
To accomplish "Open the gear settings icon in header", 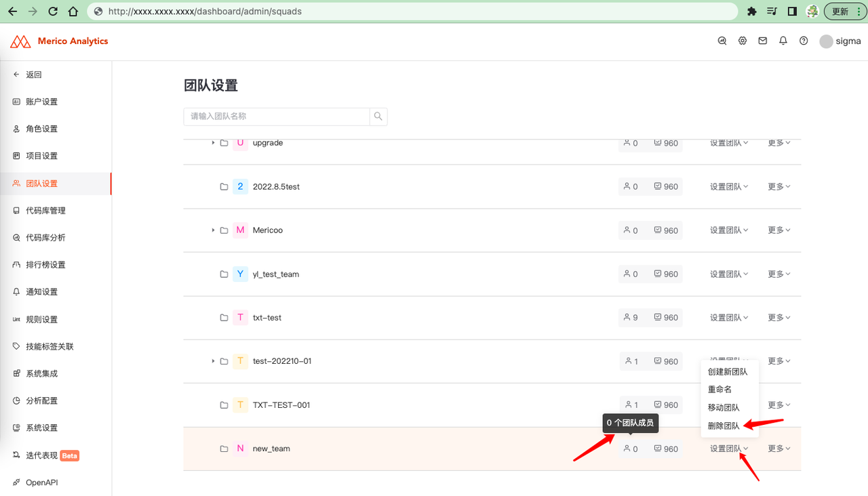I will [x=743, y=41].
